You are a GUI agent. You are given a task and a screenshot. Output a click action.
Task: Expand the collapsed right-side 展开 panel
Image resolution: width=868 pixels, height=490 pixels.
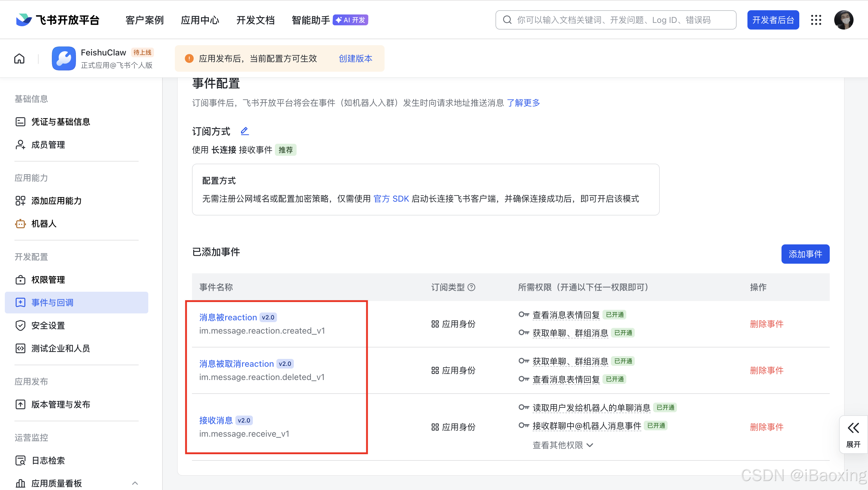(x=853, y=434)
